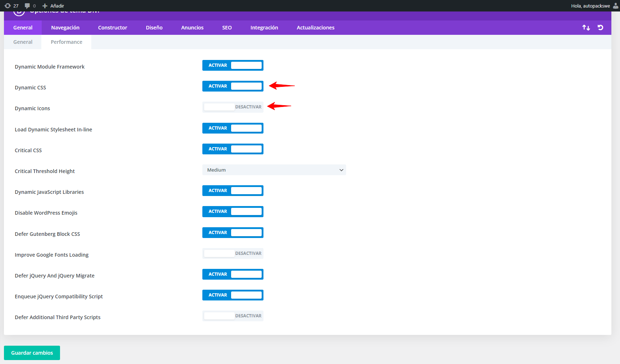620x364 pixels.
Task: Click the reset defaults icon
Action: (x=600, y=28)
